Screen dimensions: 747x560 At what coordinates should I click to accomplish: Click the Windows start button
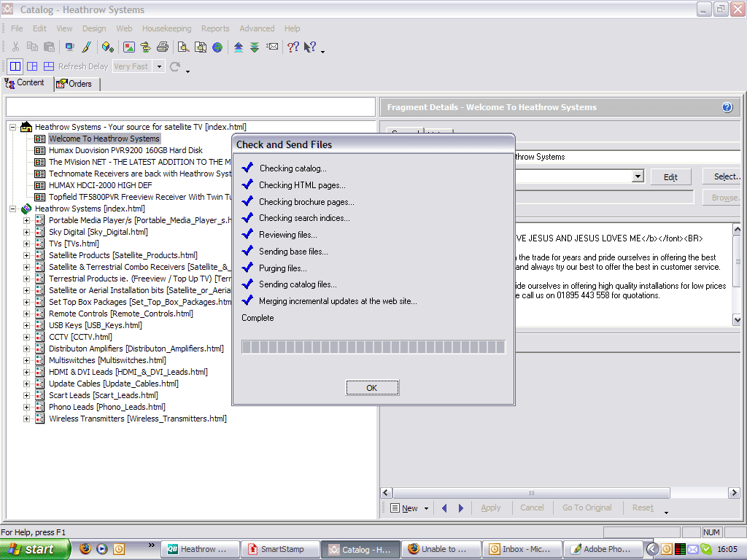pos(35,549)
